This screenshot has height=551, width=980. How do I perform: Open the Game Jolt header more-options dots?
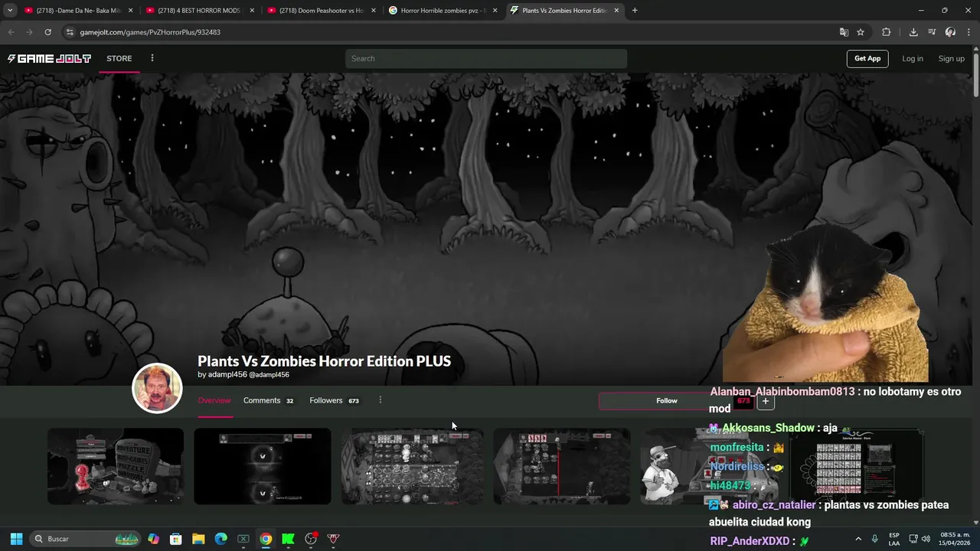point(152,58)
